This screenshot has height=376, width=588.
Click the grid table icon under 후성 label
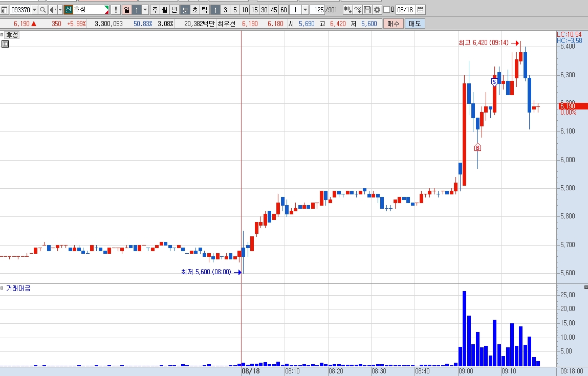pyautogui.click(x=5, y=44)
